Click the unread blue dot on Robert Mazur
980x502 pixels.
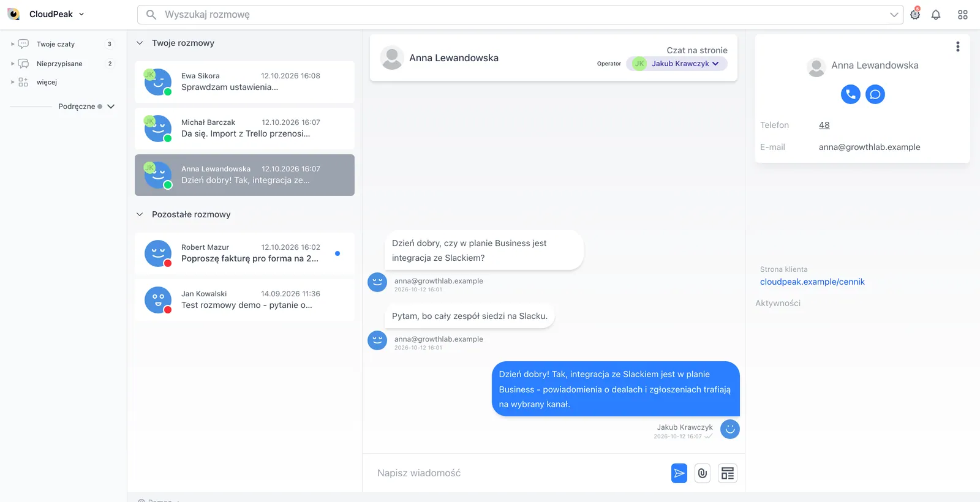click(x=337, y=253)
